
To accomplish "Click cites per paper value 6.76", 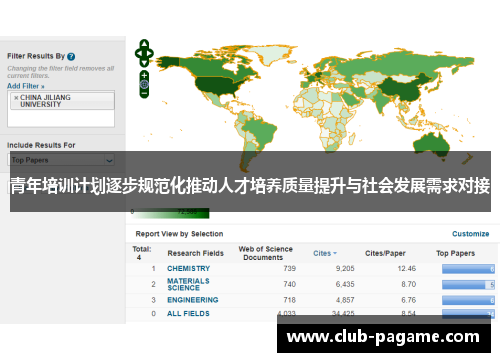I will [408, 300].
